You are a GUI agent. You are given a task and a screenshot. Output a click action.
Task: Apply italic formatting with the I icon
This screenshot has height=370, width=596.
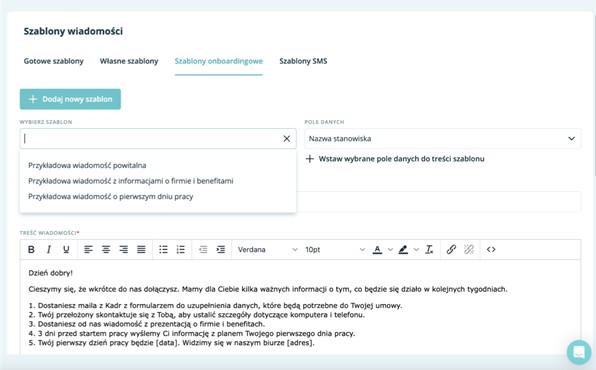(49, 249)
